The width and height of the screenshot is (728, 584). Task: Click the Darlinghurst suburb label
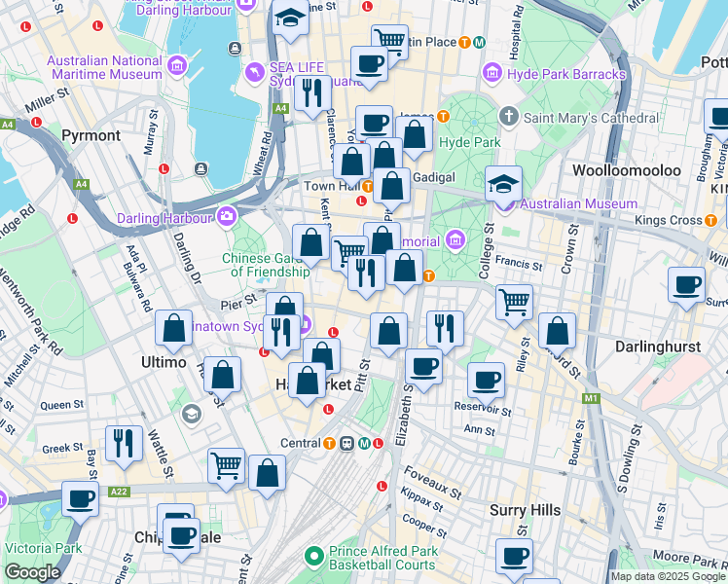tap(658, 347)
